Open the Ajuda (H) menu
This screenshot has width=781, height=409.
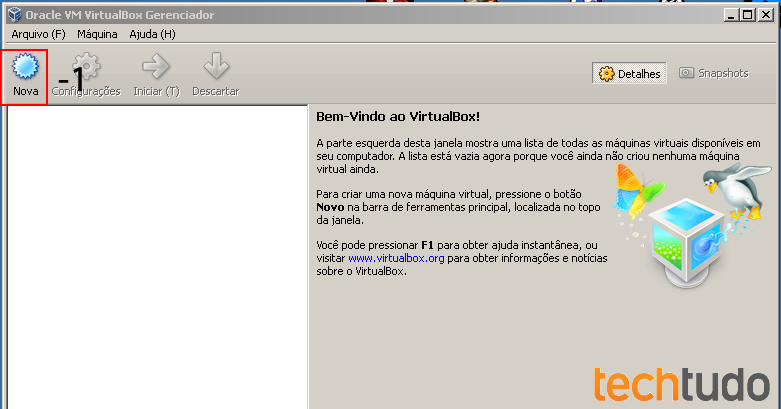click(152, 34)
